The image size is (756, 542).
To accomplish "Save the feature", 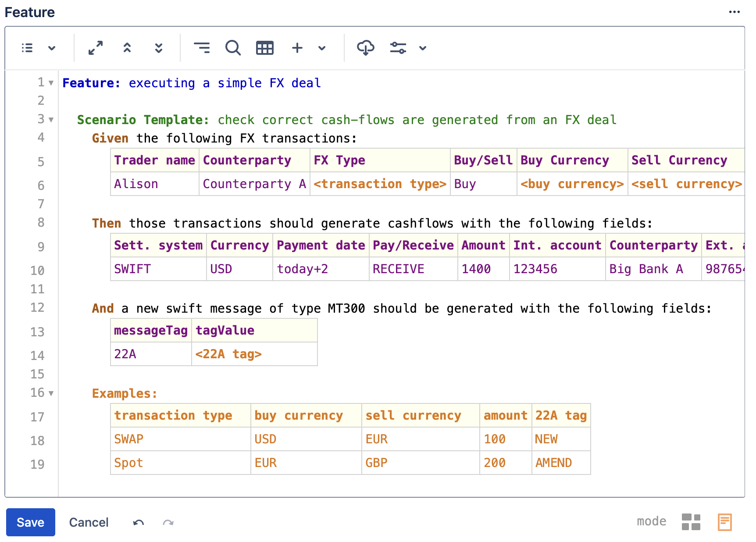I will click(x=31, y=522).
